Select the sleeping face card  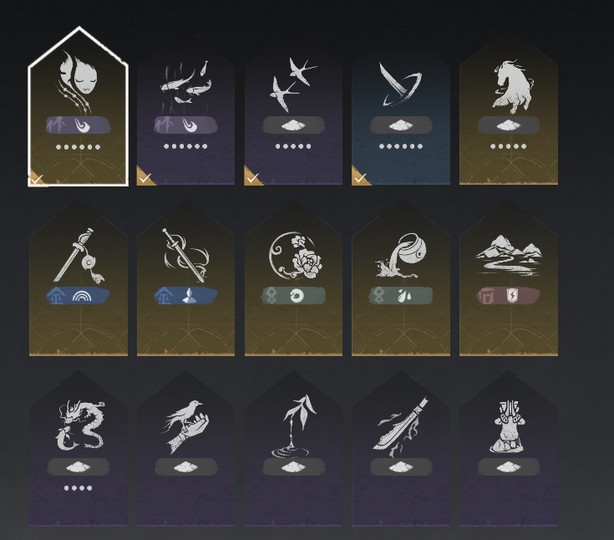point(78,107)
